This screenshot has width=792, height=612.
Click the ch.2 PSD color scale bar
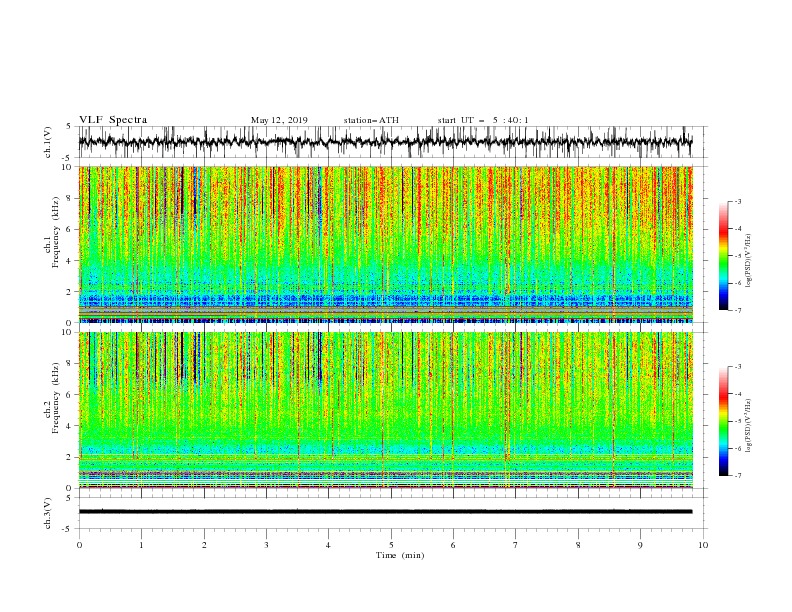click(x=723, y=421)
